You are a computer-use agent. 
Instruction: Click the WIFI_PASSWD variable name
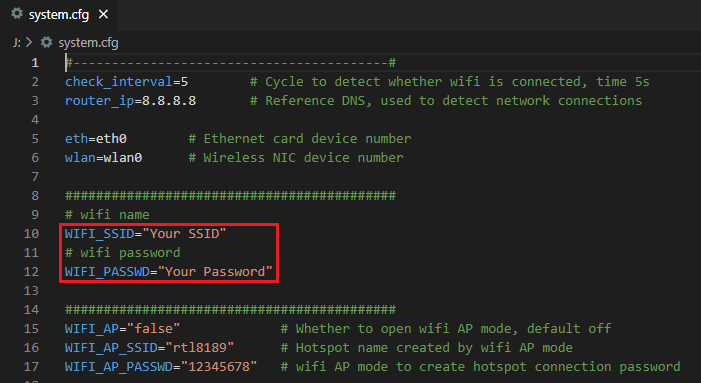tap(107, 272)
